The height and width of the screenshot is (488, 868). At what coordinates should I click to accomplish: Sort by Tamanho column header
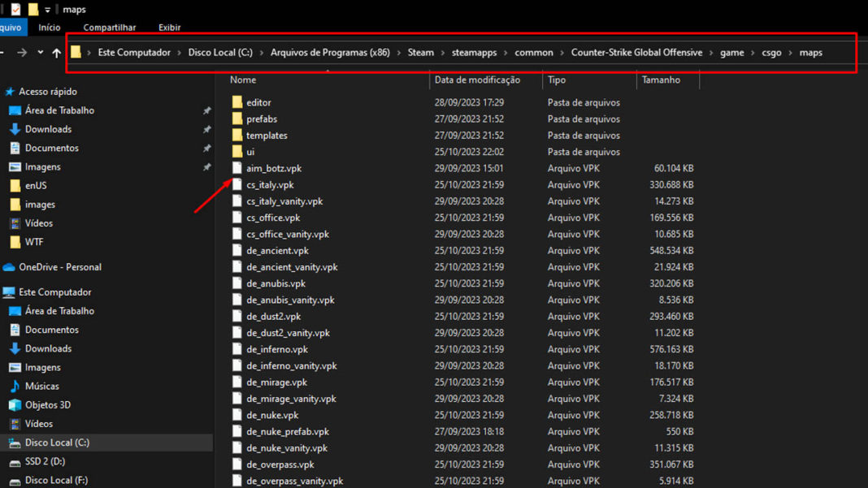pyautogui.click(x=662, y=80)
